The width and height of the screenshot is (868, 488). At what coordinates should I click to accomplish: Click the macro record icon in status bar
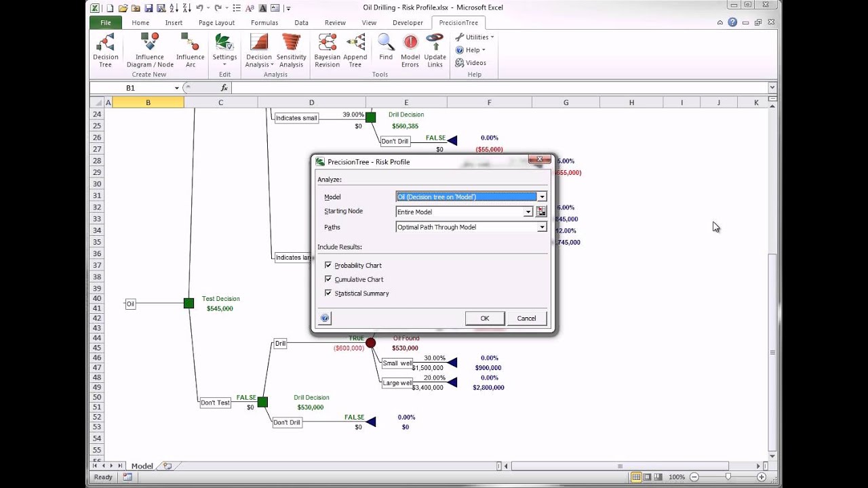click(x=127, y=477)
